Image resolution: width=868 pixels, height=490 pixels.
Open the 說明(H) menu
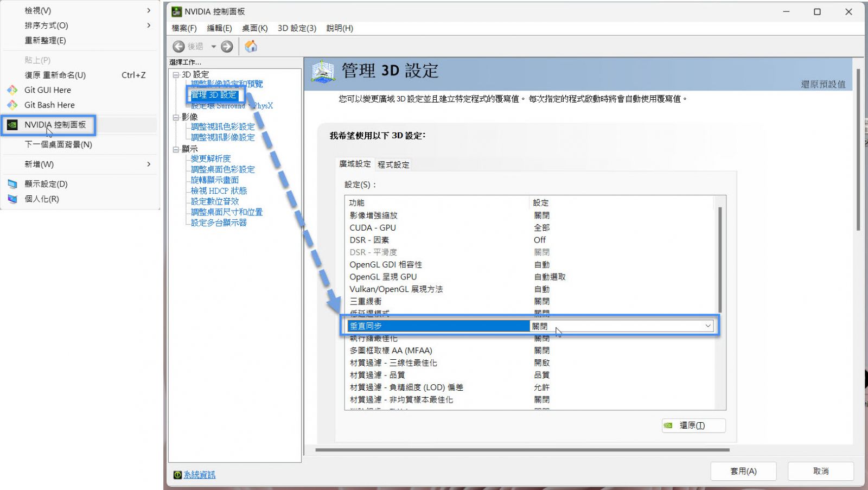[x=340, y=28]
